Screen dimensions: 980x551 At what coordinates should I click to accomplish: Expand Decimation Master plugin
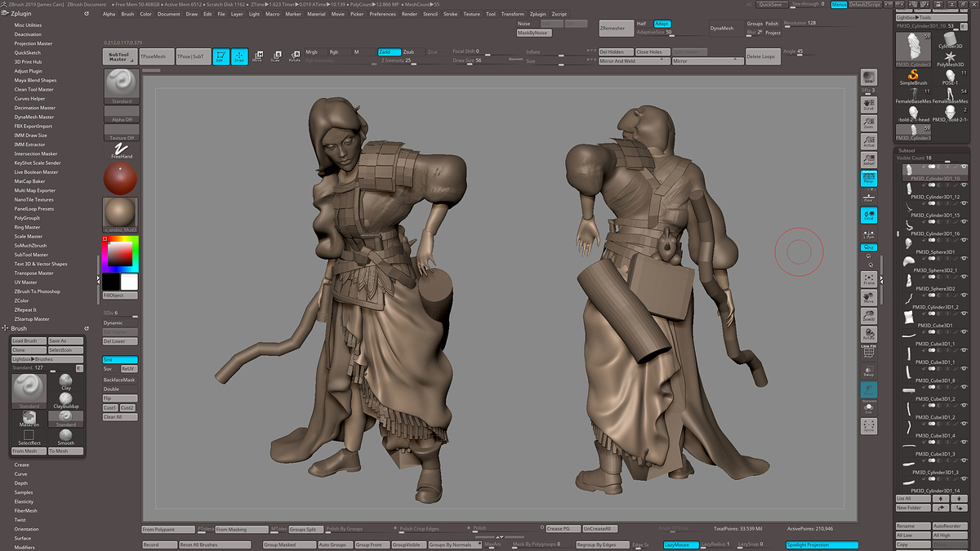click(x=35, y=108)
